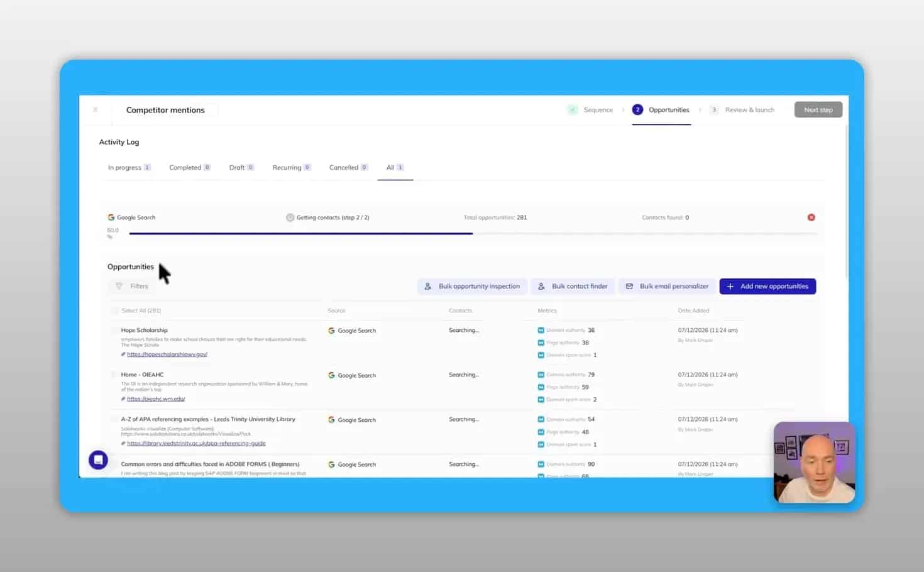The image size is (924, 572).
Task: Jump to the Review & launch step
Action: click(742, 110)
